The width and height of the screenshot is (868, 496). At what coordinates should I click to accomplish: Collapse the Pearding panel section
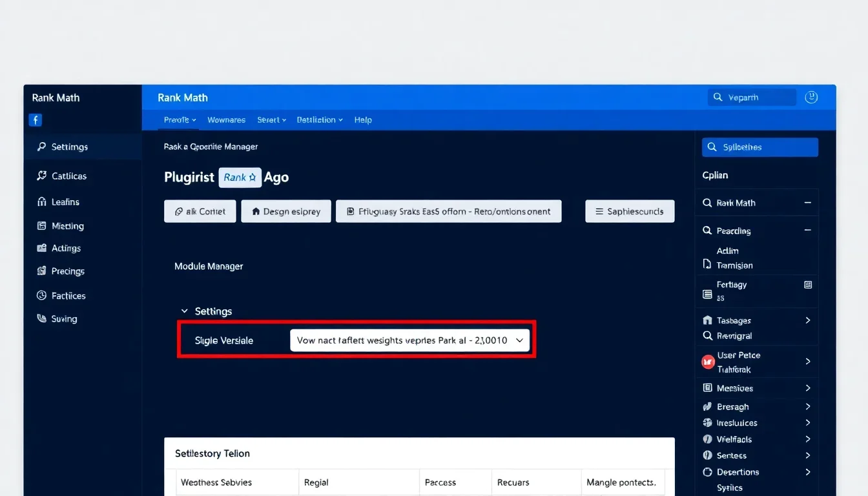(807, 231)
